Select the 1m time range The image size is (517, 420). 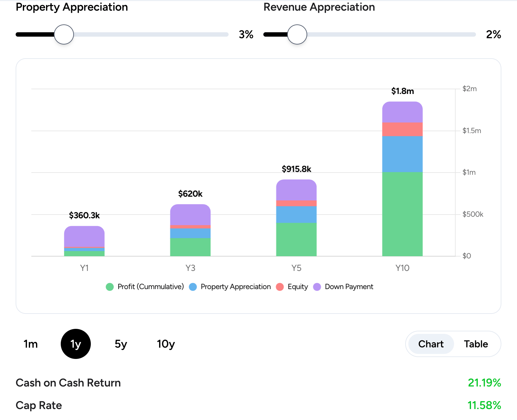pyautogui.click(x=31, y=344)
